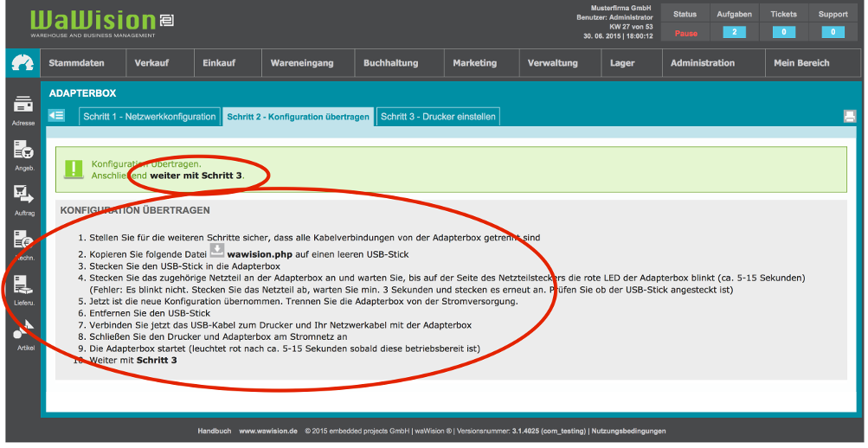
Task: Open the Angebot sidebar icon
Action: point(23,150)
